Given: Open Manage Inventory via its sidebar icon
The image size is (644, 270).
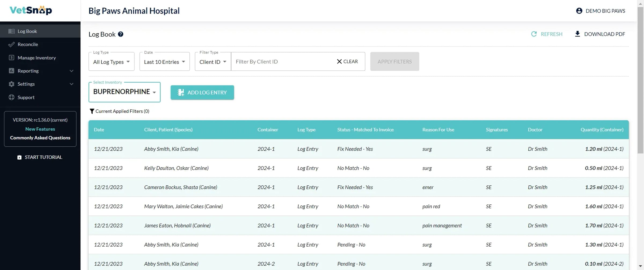Looking at the screenshot, I should pyautogui.click(x=12, y=57).
